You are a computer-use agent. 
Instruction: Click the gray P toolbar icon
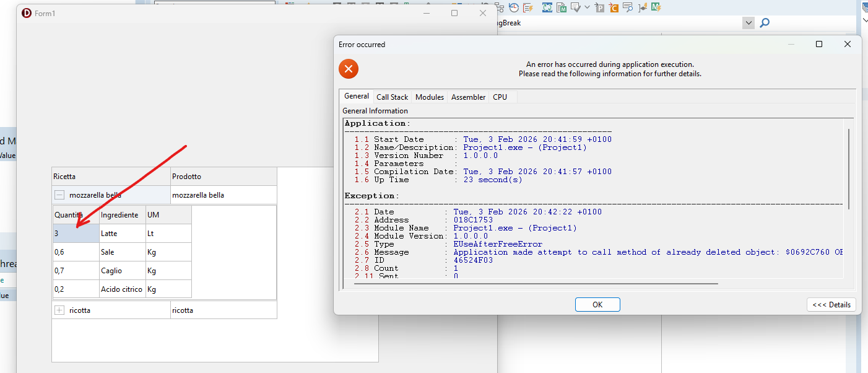(599, 7)
